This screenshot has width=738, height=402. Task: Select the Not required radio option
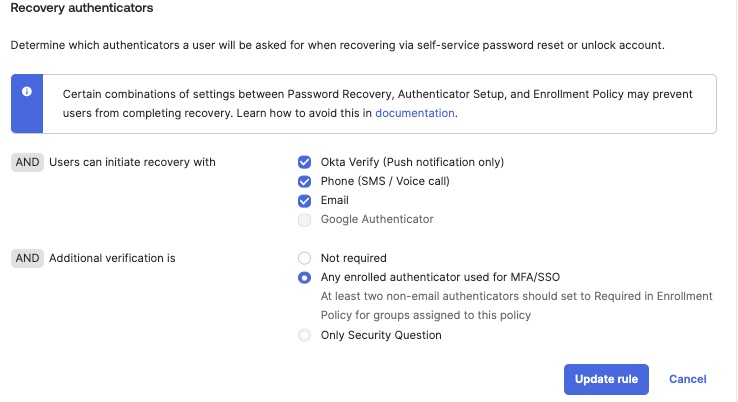pos(305,258)
